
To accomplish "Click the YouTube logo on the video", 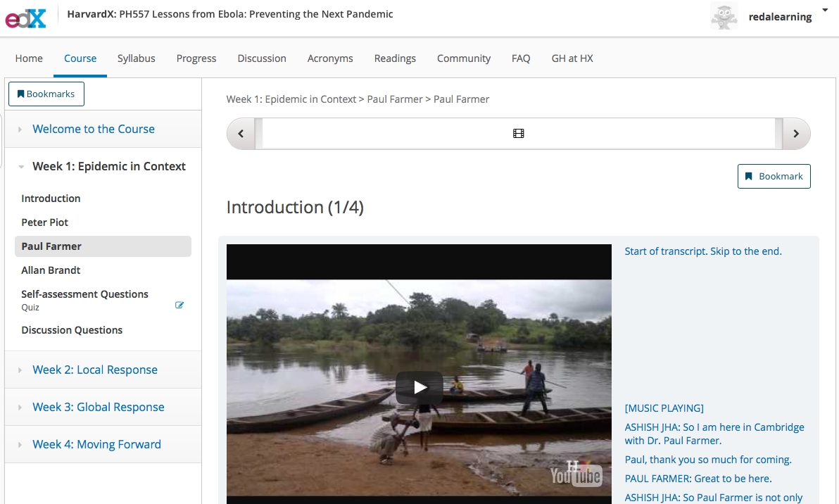I will (576, 474).
